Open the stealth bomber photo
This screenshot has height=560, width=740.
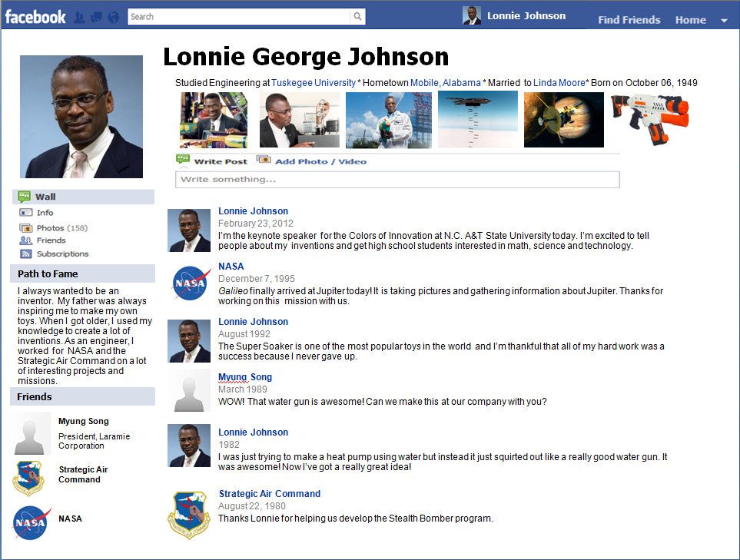(x=478, y=120)
